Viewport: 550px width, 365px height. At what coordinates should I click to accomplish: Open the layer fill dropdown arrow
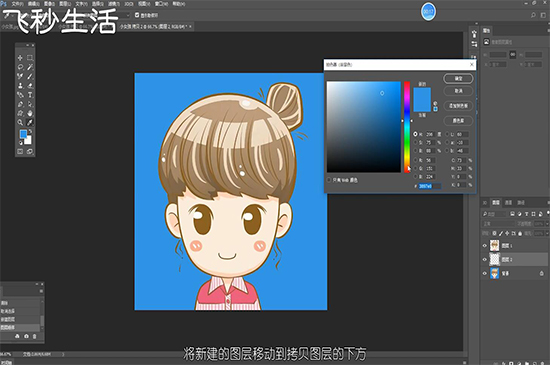[547, 233]
